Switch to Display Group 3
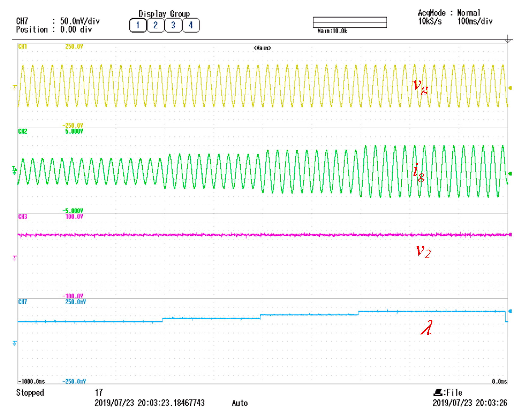The image size is (521, 420). click(173, 25)
